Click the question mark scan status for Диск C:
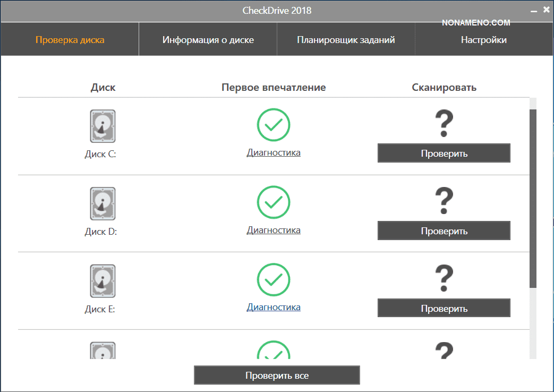This screenshot has width=554, height=392. click(444, 123)
